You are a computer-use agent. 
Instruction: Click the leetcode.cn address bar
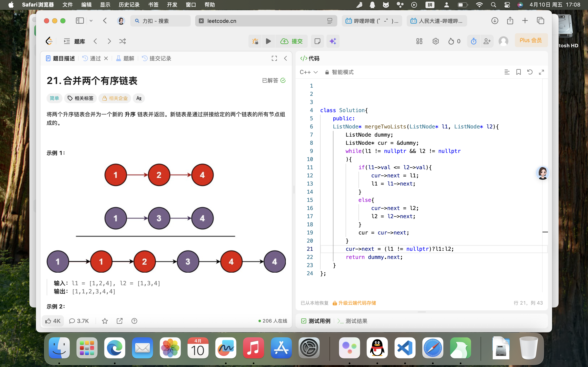pyautogui.click(x=266, y=21)
